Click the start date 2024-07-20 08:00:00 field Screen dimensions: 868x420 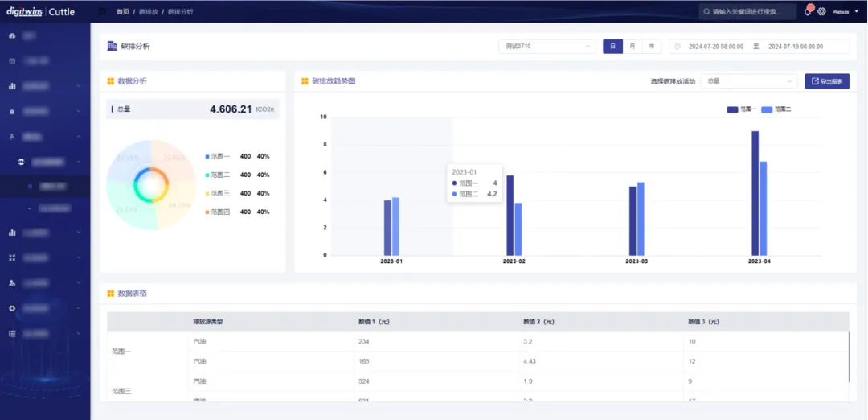(x=716, y=47)
